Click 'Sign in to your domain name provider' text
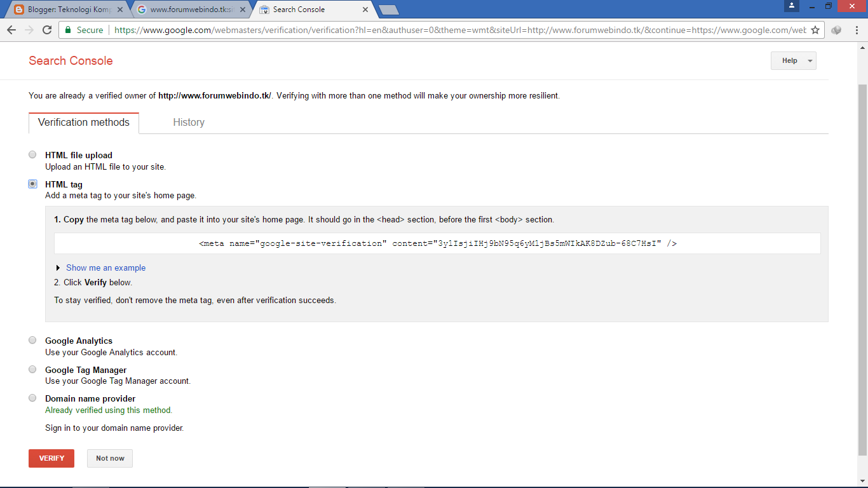The height and width of the screenshot is (488, 868). coord(114,428)
